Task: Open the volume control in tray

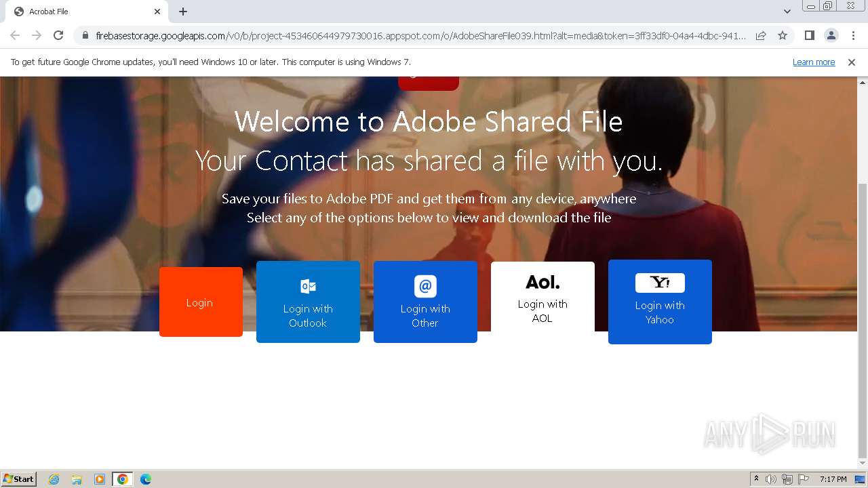Action: [x=771, y=479]
